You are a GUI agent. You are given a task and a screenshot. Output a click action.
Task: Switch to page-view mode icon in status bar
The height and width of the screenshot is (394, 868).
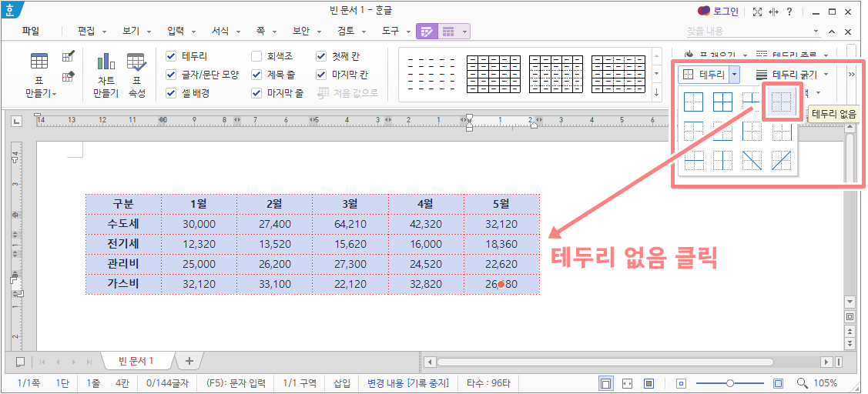tap(606, 383)
